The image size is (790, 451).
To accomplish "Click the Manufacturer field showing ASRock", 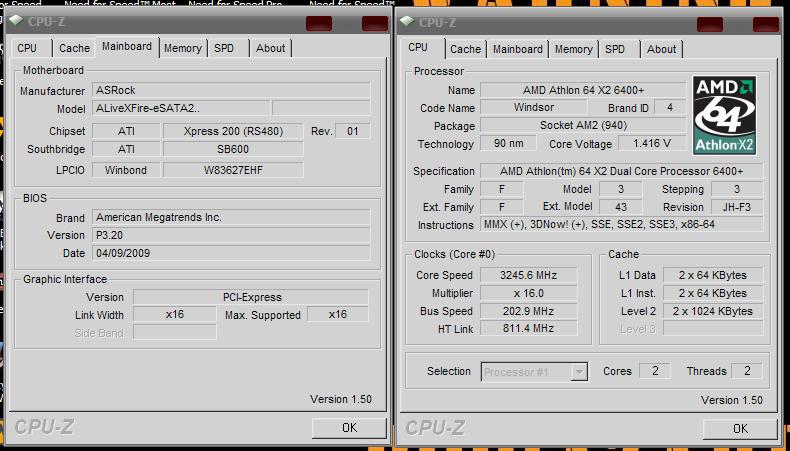I will 231,90.
